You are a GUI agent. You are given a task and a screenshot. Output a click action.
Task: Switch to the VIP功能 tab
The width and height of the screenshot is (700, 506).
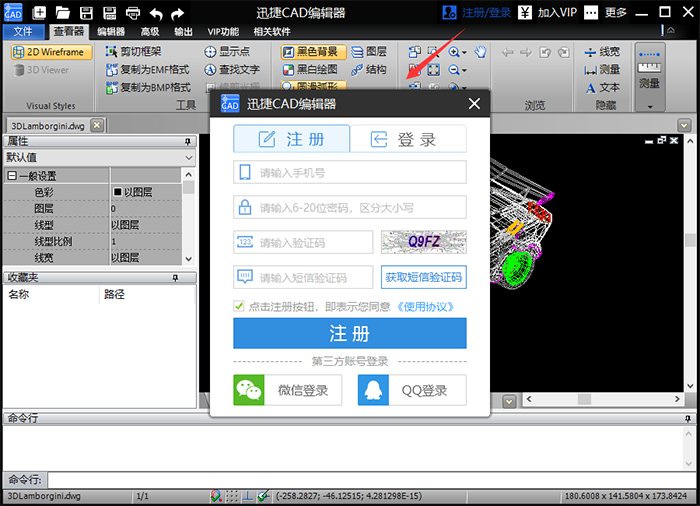pyautogui.click(x=223, y=31)
